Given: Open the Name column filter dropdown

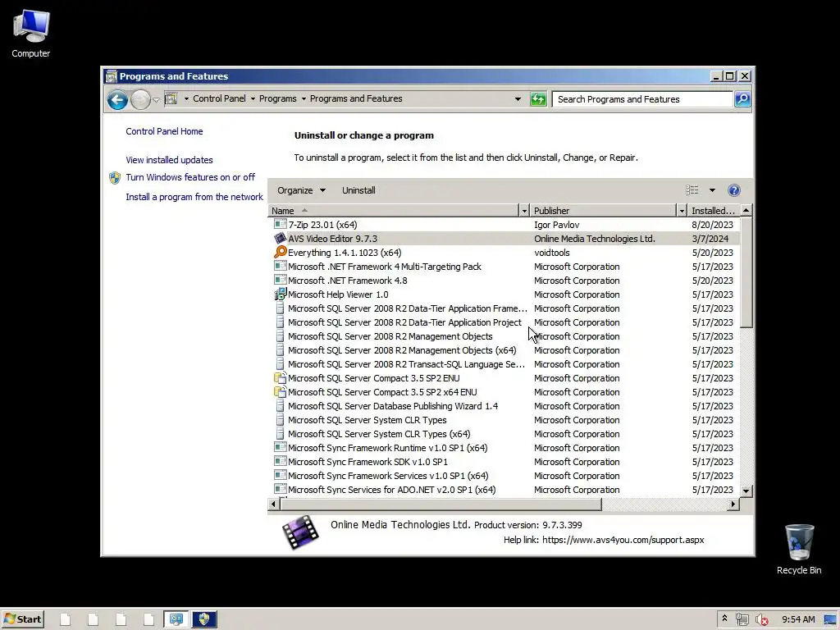Looking at the screenshot, I should point(524,211).
